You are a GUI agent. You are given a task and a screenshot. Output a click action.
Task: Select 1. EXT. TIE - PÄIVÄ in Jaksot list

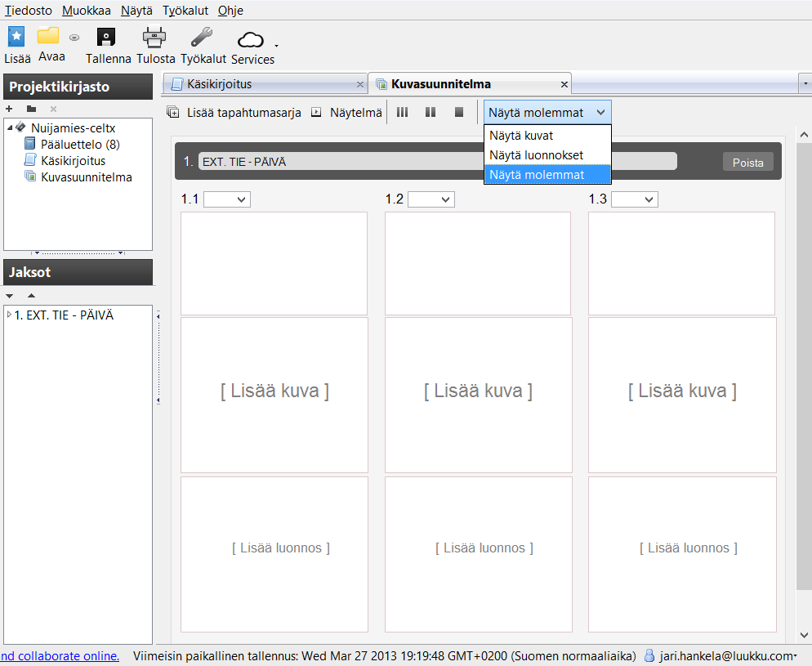click(64, 315)
